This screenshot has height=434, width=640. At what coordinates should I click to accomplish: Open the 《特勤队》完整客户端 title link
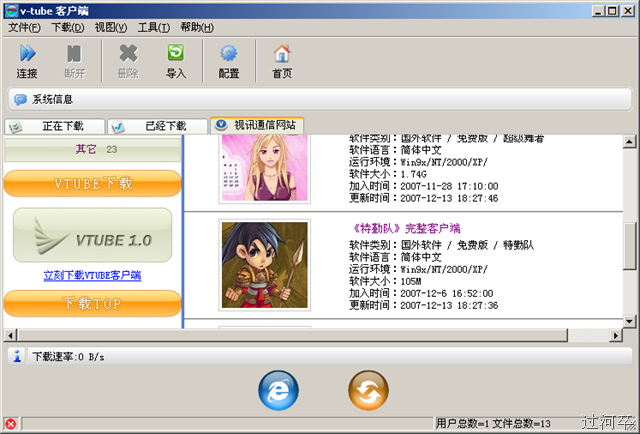coord(407,228)
